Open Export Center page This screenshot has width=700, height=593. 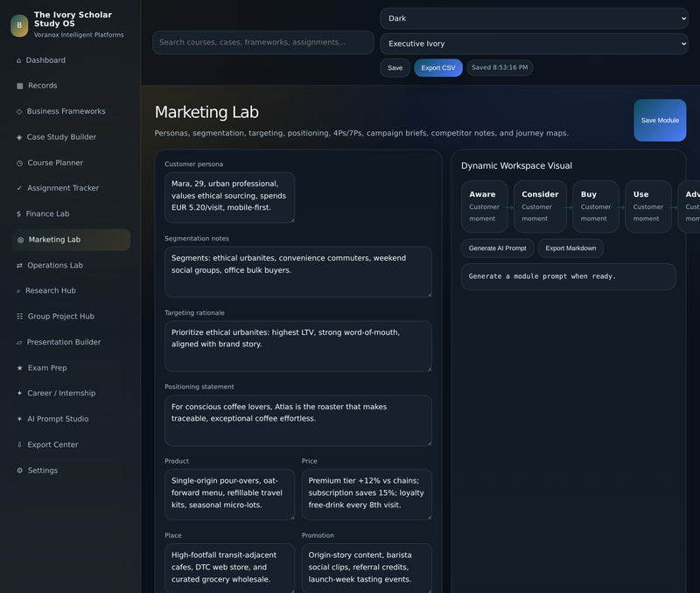pyautogui.click(x=71, y=445)
